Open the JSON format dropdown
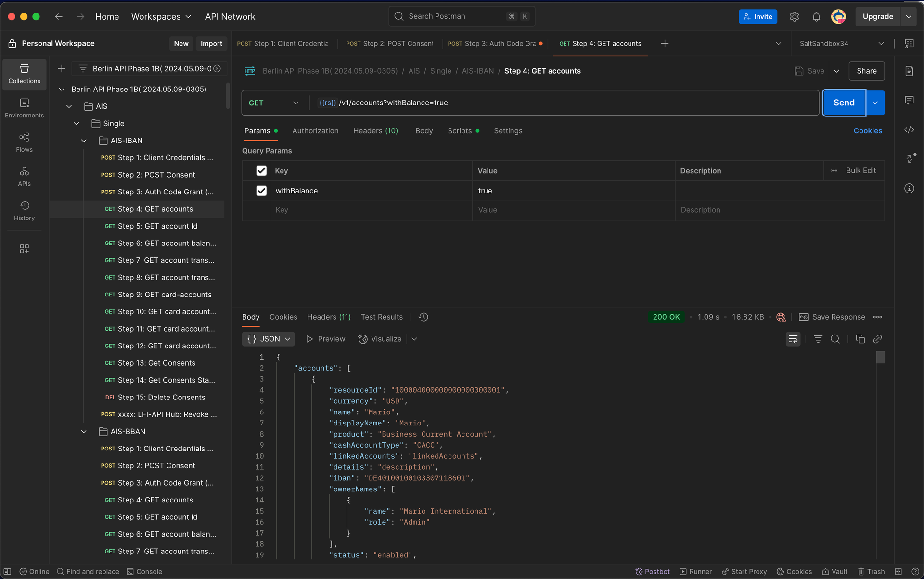Screen dimensions: 924x579 pos(268,339)
